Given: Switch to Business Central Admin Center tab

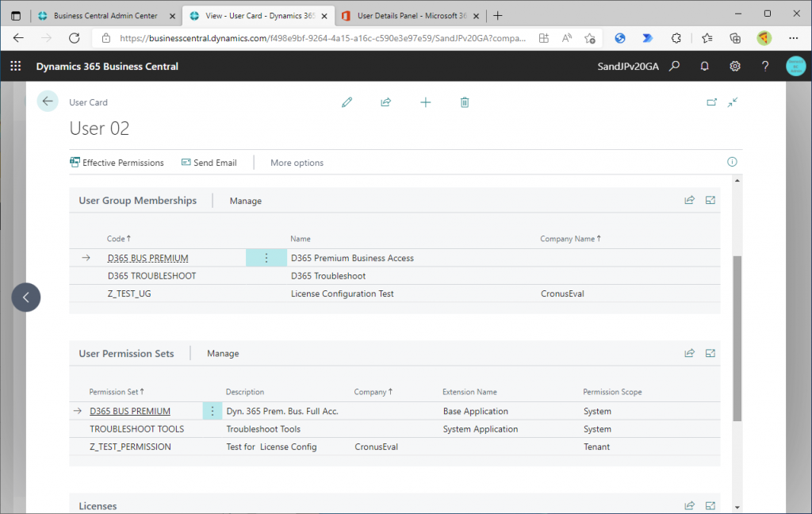Looking at the screenshot, I should [105, 16].
